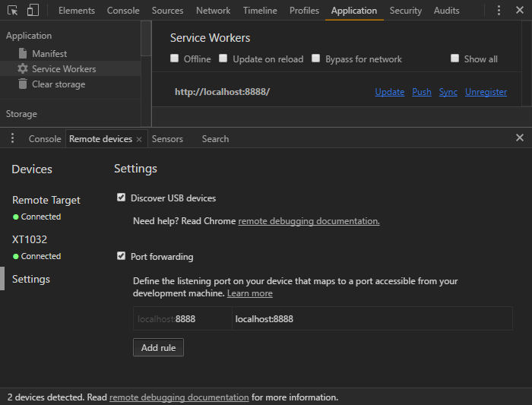
Task: Select Service Workers gear item
Action: click(x=63, y=69)
